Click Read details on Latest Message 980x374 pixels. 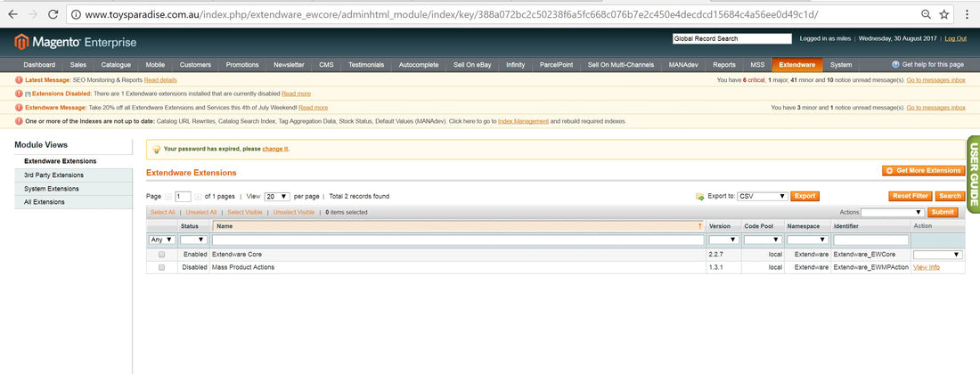160,80
